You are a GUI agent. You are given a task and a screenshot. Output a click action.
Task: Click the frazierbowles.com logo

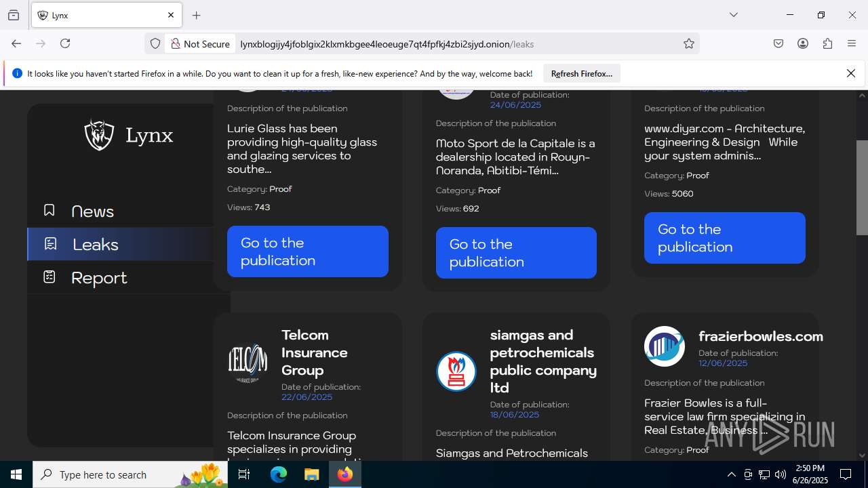(665, 346)
